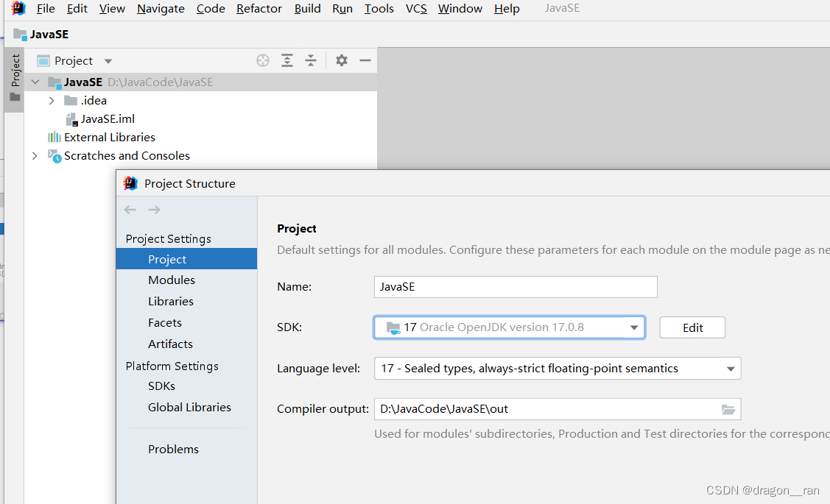
Task: Click the Edit button next to SDK
Action: click(x=692, y=328)
